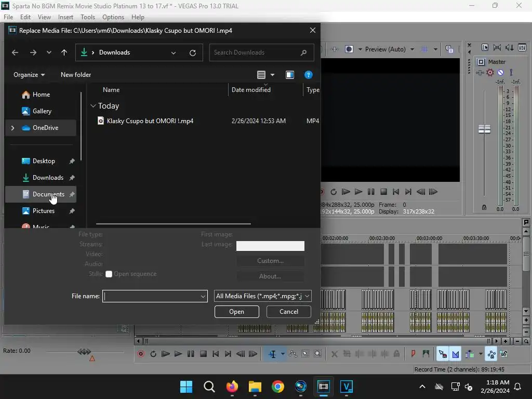
Task: Click the Record button in timeline transport
Action: pyautogui.click(x=141, y=354)
